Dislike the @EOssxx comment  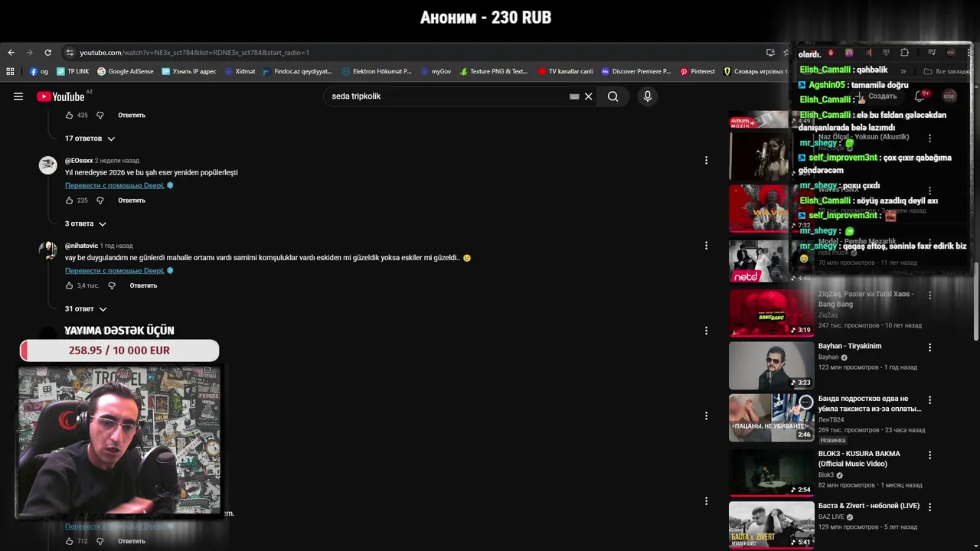(x=100, y=201)
